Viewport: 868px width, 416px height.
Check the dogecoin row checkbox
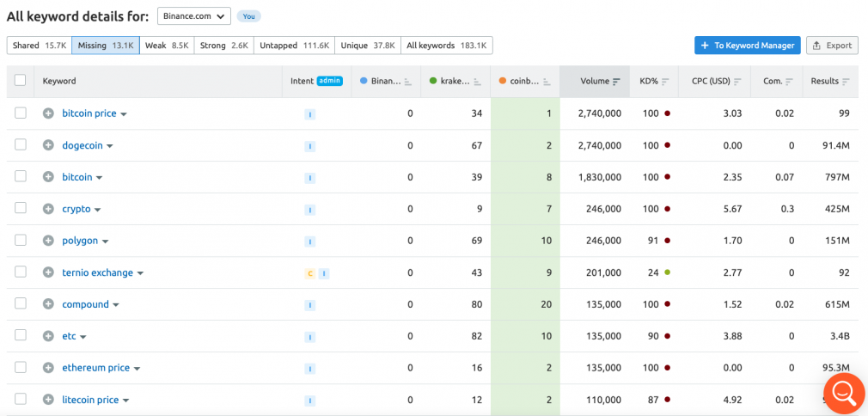tap(21, 144)
